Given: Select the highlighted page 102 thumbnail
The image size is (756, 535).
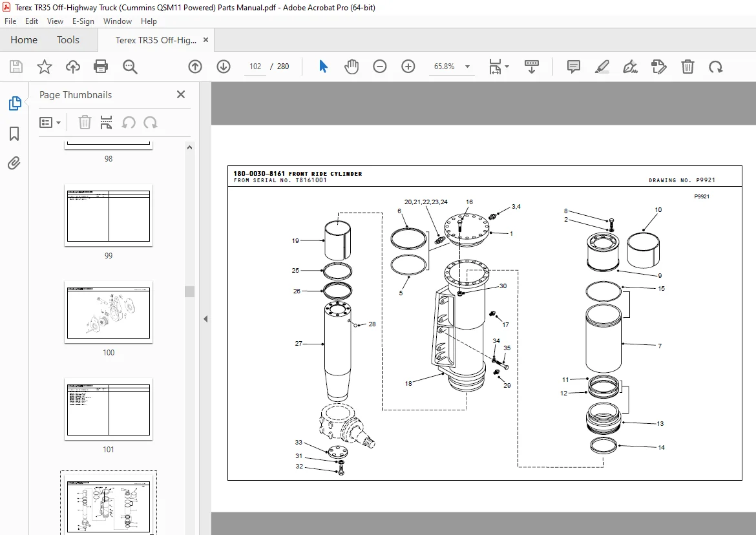Looking at the screenshot, I should tap(109, 504).
